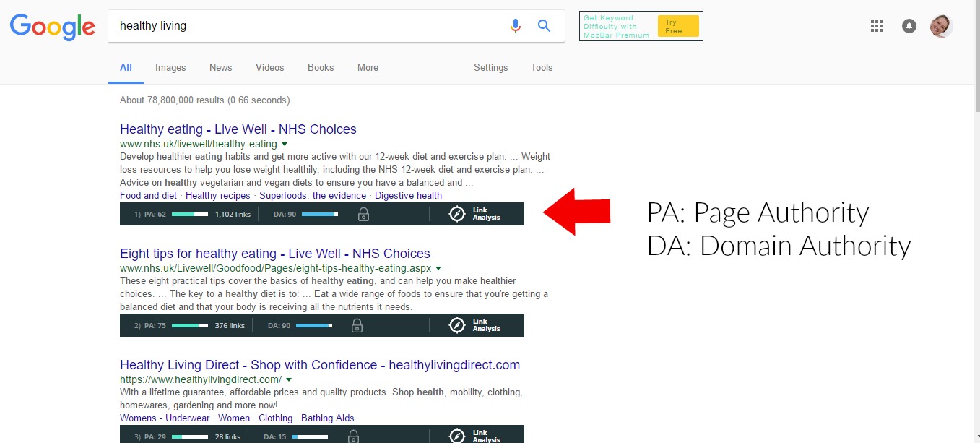Viewport: 980px width, 443px height.
Task: Open the 'Women' sitelink
Action: [234, 418]
